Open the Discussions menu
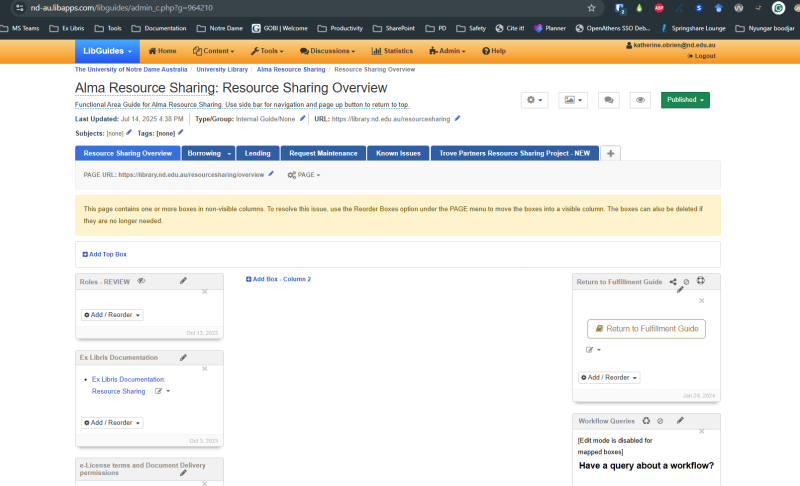Image resolution: width=800 pixels, height=486 pixels. click(327, 51)
